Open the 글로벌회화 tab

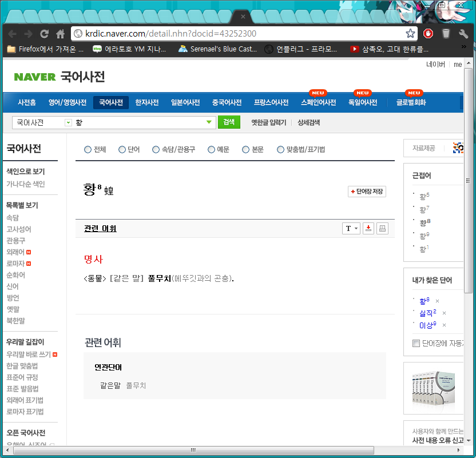(x=411, y=102)
